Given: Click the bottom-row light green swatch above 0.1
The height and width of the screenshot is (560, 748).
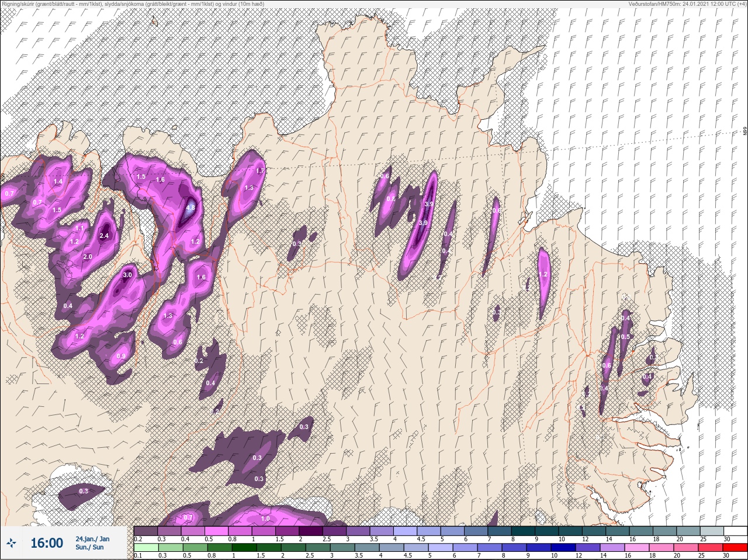Looking at the screenshot, I should (146, 547).
